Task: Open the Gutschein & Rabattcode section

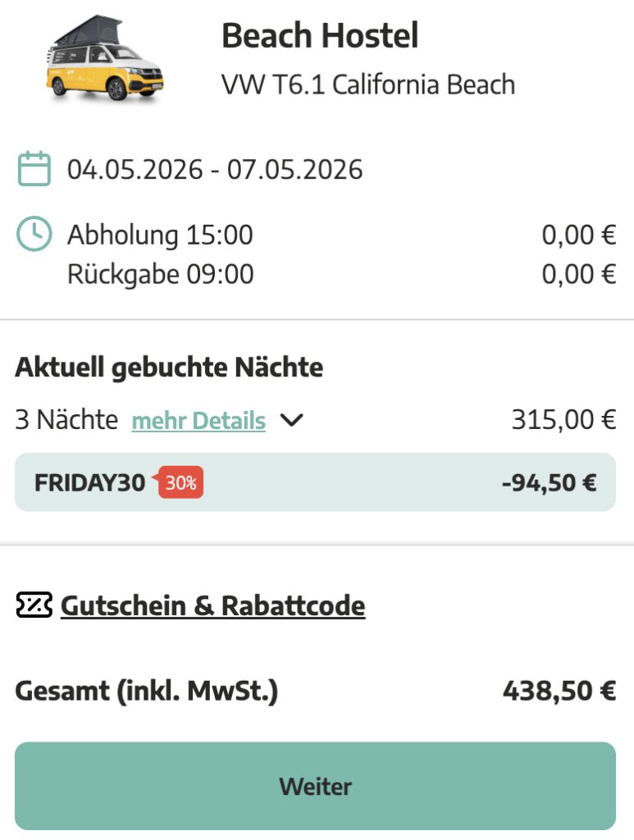Action: point(213,605)
